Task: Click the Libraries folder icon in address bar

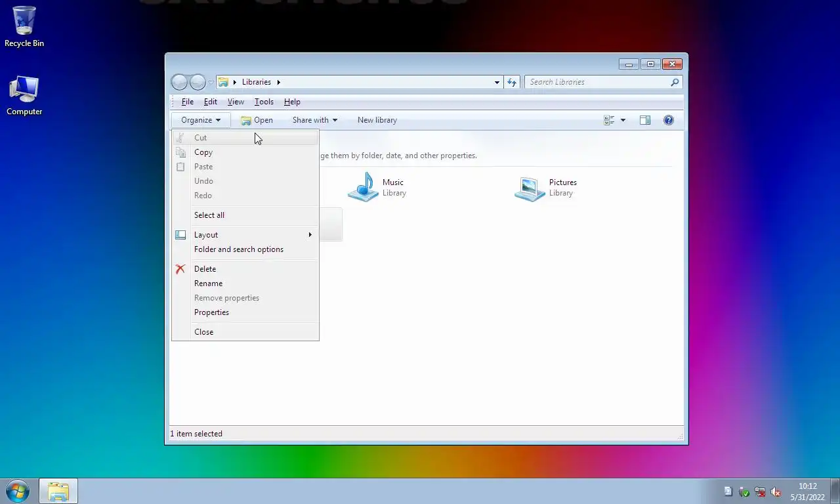Action: tap(223, 82)
